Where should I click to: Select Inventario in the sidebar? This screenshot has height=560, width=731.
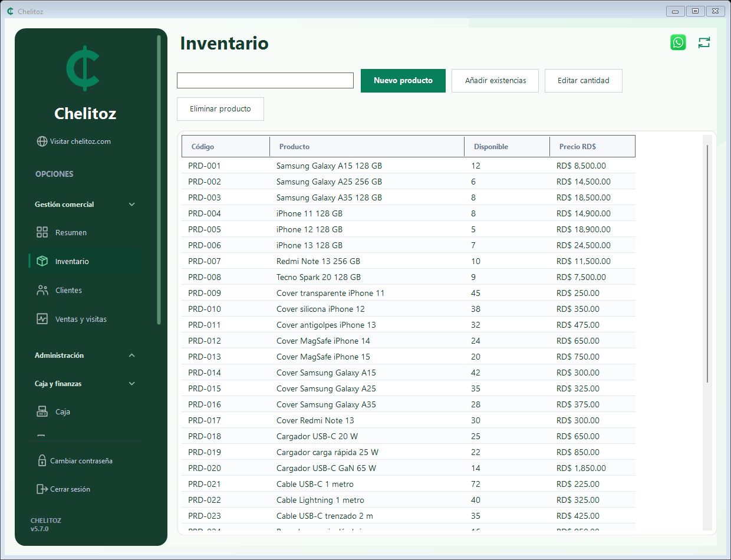point(85,261)
